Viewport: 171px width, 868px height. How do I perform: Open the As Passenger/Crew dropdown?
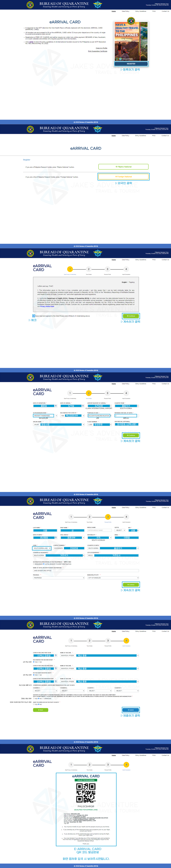[x=45, y=416]
